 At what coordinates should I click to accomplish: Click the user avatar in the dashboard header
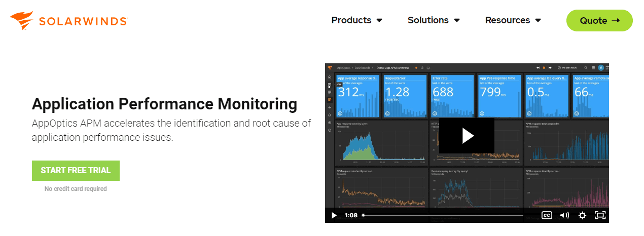tap(601, 68)
